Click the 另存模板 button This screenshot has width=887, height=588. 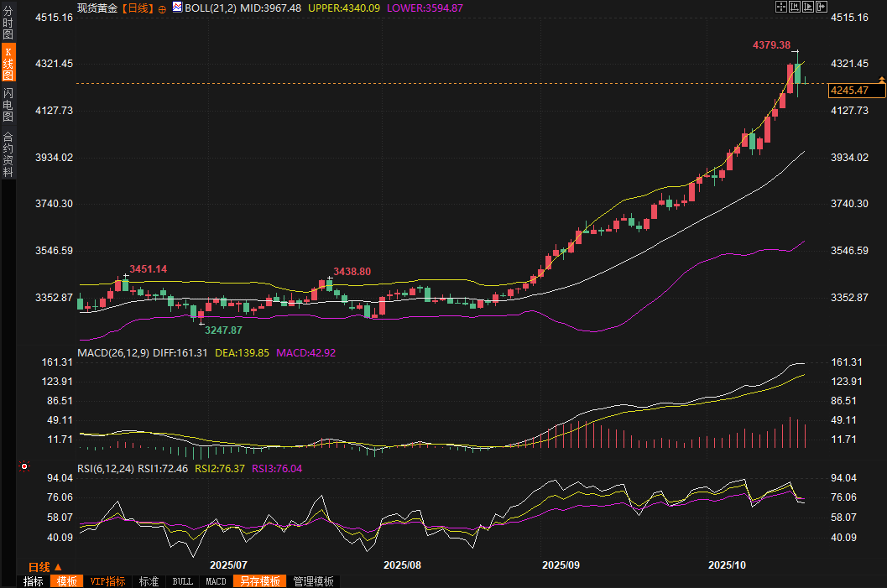tap(259, 581)
